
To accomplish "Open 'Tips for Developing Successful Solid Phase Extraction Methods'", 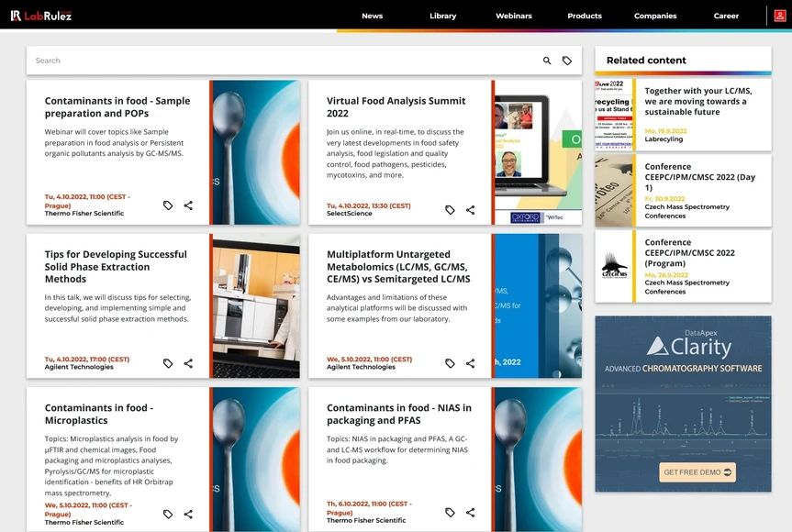I will click(116, 267).
